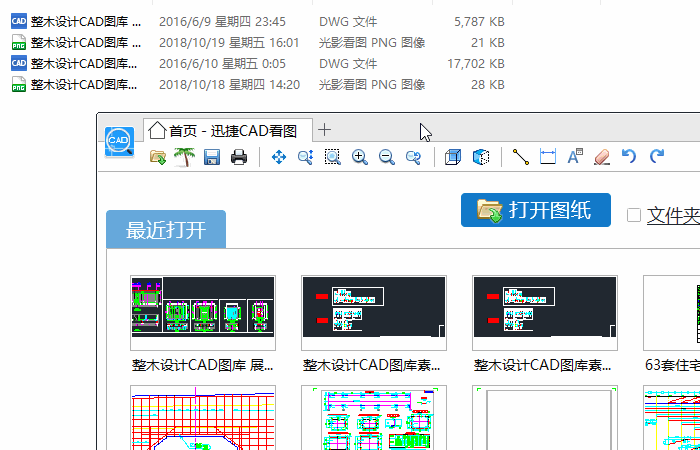700x450 pixels.
Task: Click the Save floppy disk icon
Action: [x=212, y=157]
